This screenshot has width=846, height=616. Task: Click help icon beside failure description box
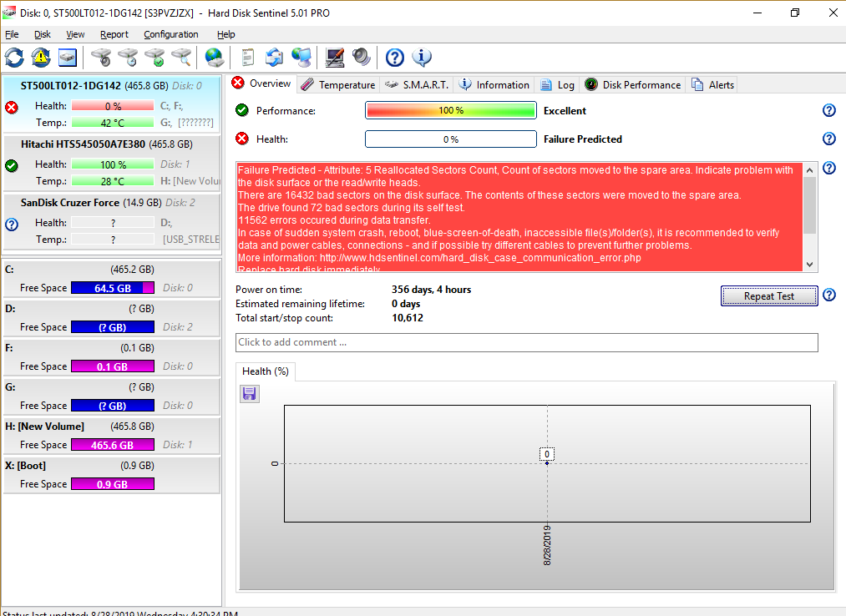828,168
